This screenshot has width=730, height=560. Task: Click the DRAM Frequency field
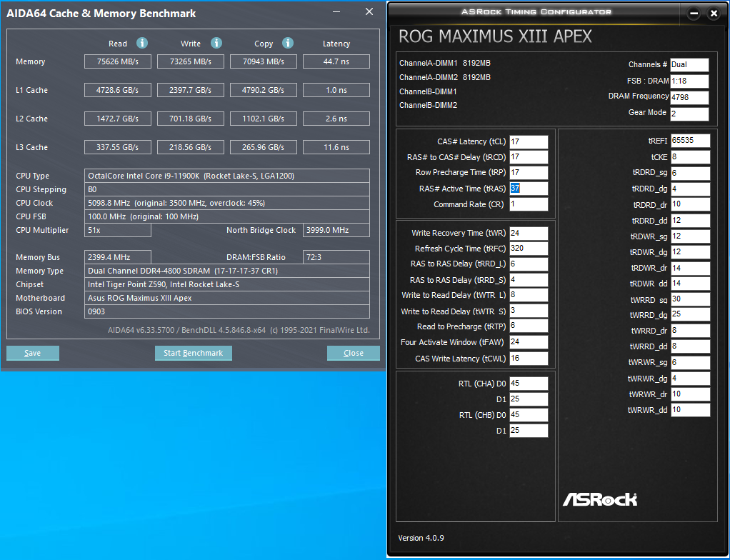coord(689,97)
